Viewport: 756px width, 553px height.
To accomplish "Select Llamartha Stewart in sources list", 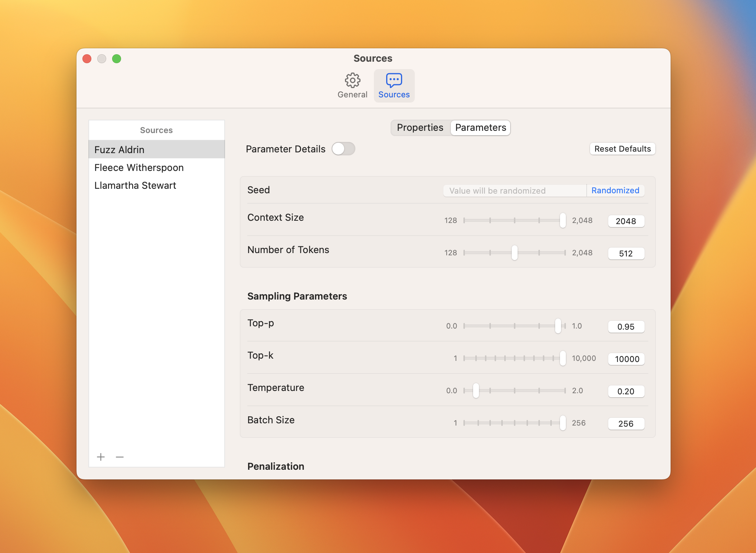I will [x=157, y=185].
